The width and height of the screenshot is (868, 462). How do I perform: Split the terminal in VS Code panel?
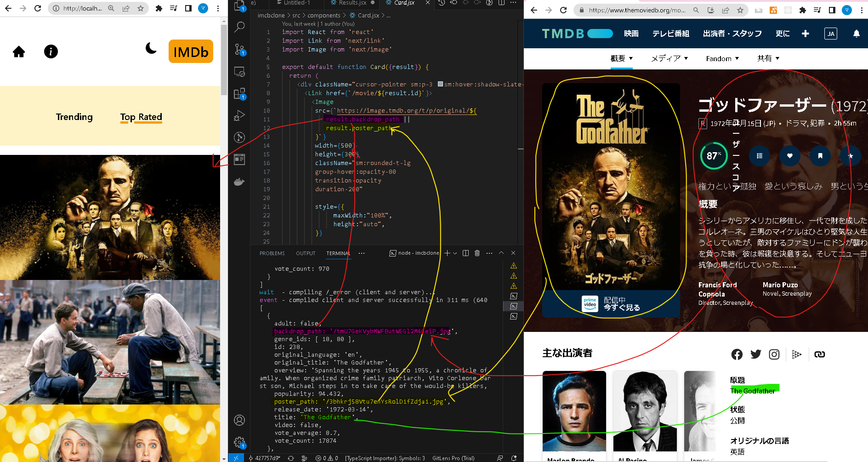point(465,253)
